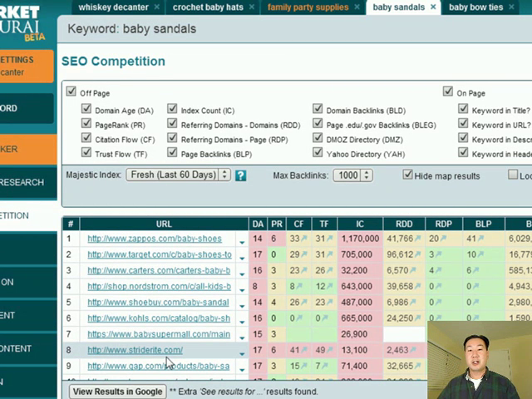Viewport: 532px width, 399px height.
Task: Expand babysupermall row dropdown arrow
Action: [x=242, y=338]
